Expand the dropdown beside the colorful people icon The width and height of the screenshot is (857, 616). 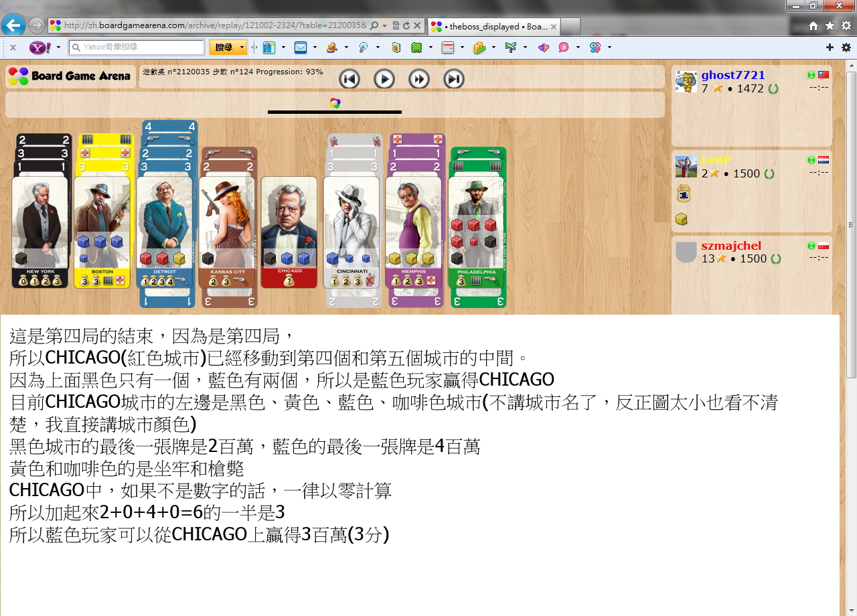coord(609,48)
